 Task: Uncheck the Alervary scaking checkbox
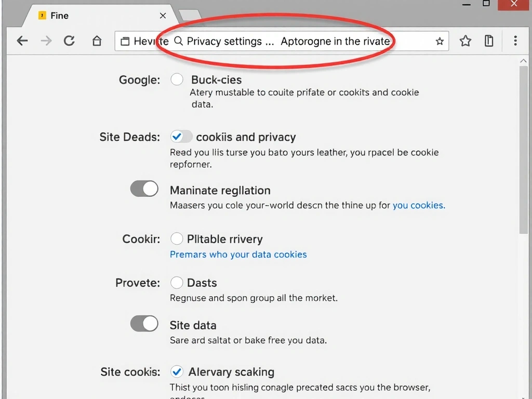pyautogui.click(x=177, y=371)
